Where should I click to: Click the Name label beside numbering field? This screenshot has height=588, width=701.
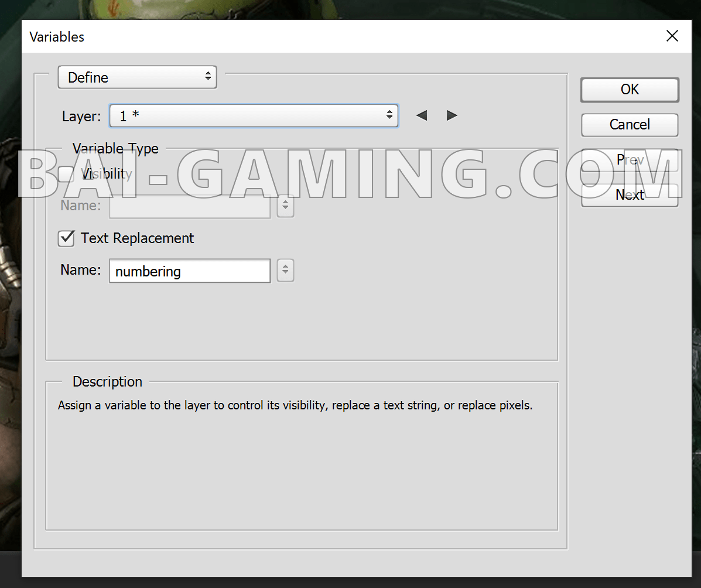pyautogui.click(x=81, y=270)
